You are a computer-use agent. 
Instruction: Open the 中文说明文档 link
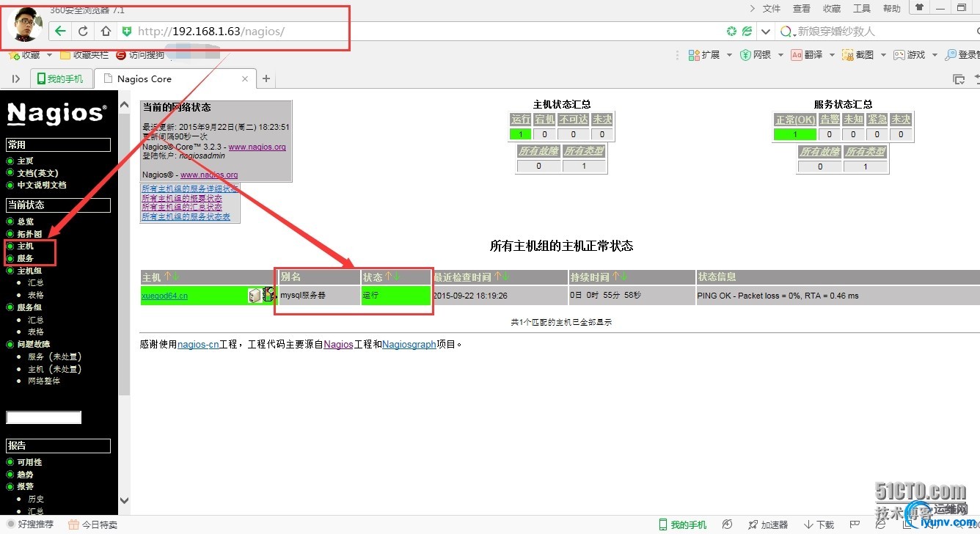(x=42, y=185)
